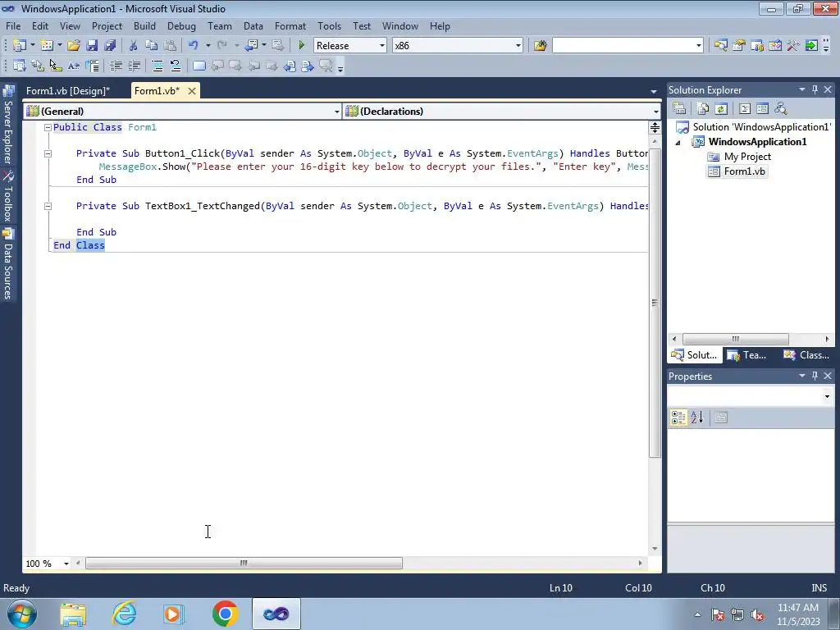This screenshot has width=840, height=630.
Task: Select My Project in Solution Explorer
Action: (746, 157)
